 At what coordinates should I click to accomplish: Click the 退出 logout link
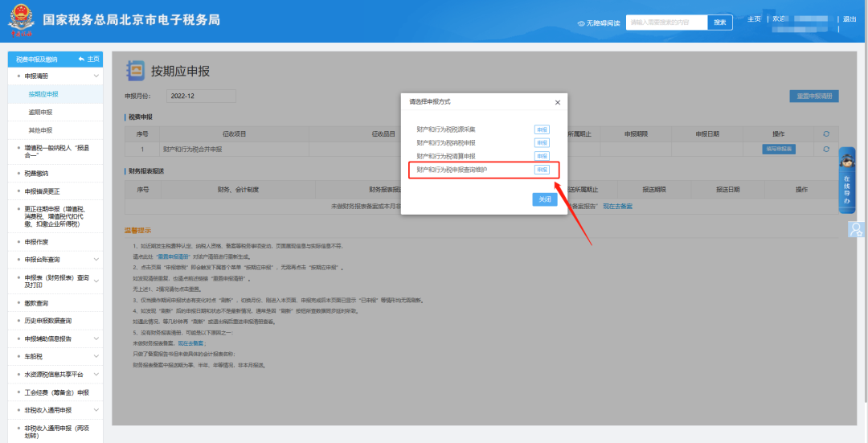coord(849,19)
